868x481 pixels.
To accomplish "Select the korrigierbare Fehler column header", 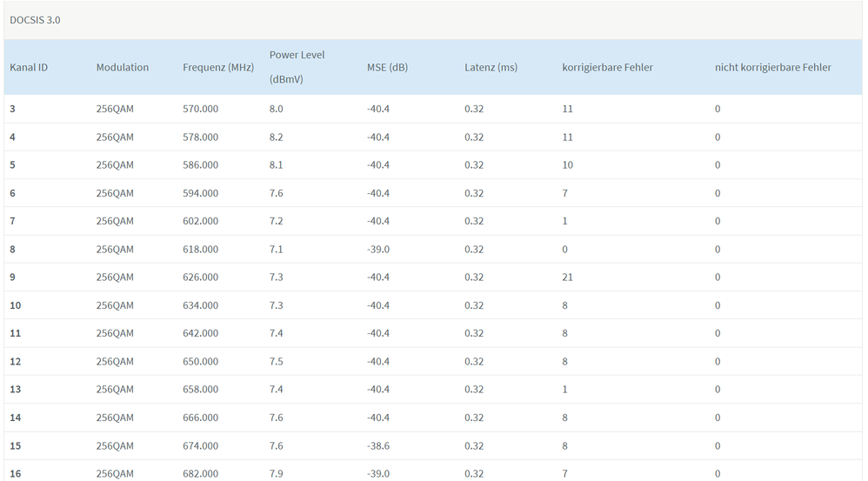I will [x=607, y=67].
